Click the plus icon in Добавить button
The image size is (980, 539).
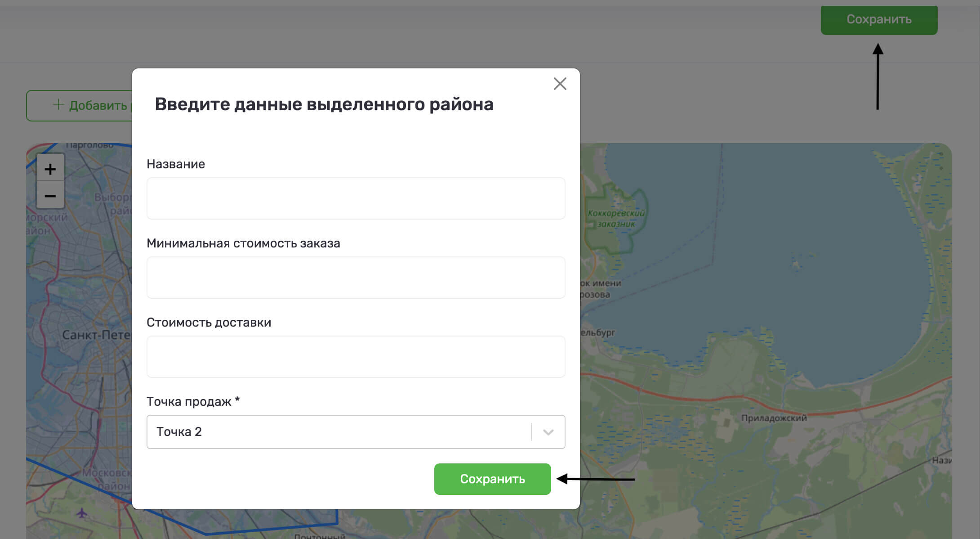58,105
